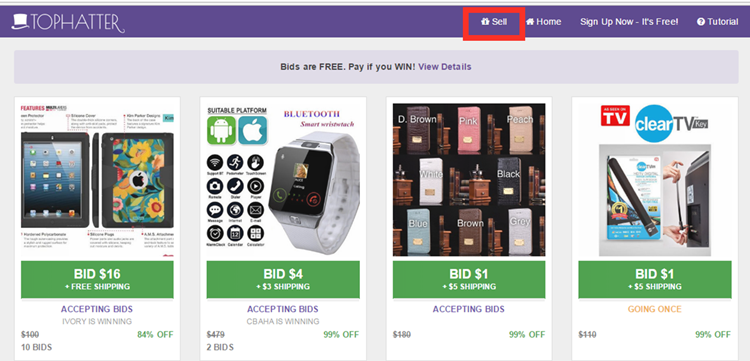Follow the View Details link
The width and height of the screenshot is (750, 361).
tap(445, 67)
